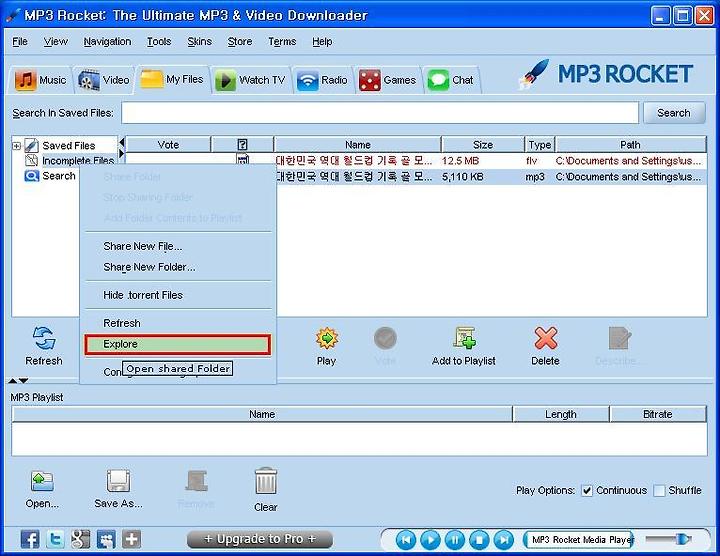
Task: Sort files by the Path column
Action: click(x=630, y=145)
